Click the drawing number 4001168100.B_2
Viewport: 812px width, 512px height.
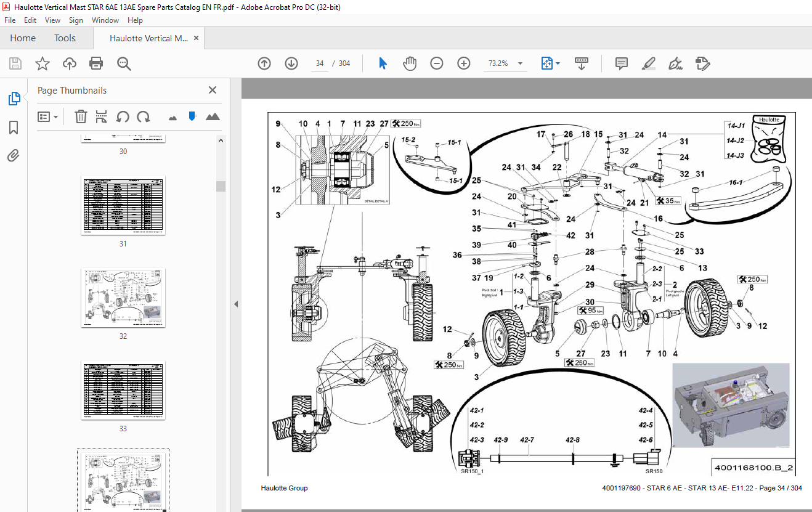coord(753,468)
